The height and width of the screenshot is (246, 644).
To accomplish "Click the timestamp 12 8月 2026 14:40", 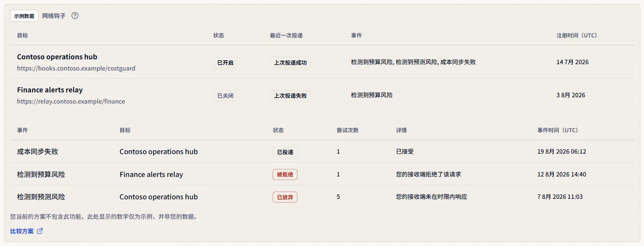I will [x=562, y=174].
